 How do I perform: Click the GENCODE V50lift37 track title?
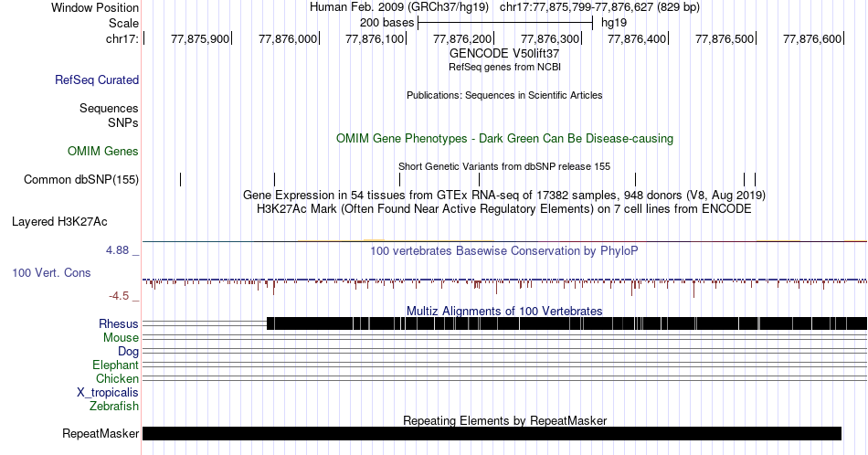pyautogui.click(x=504, y=54)
